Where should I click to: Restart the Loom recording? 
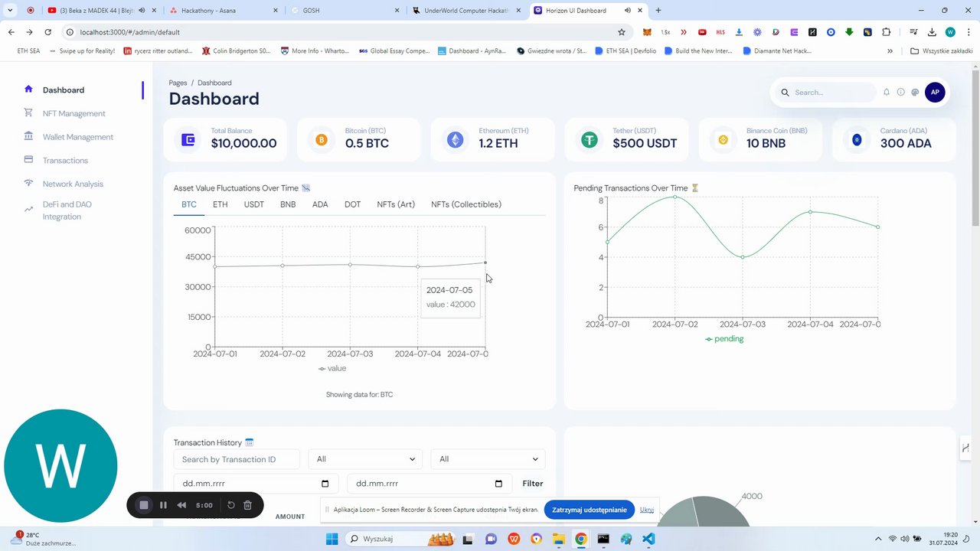click(230, 505)
